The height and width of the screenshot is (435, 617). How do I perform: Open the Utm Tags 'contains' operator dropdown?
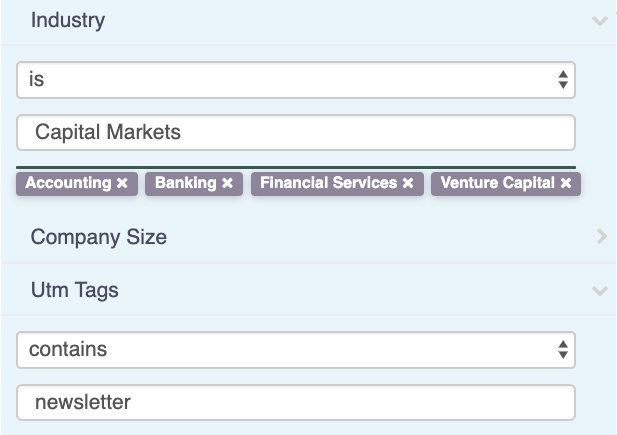pos(296,350)
